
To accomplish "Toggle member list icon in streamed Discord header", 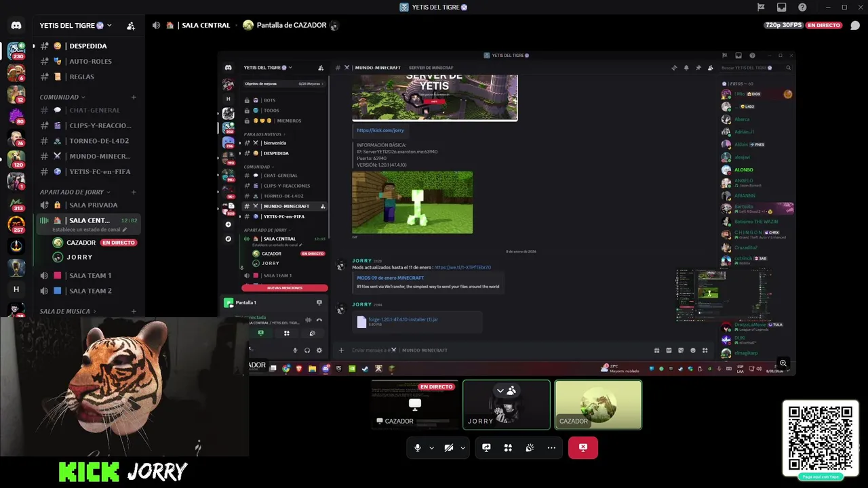I will tap(711, 68).
